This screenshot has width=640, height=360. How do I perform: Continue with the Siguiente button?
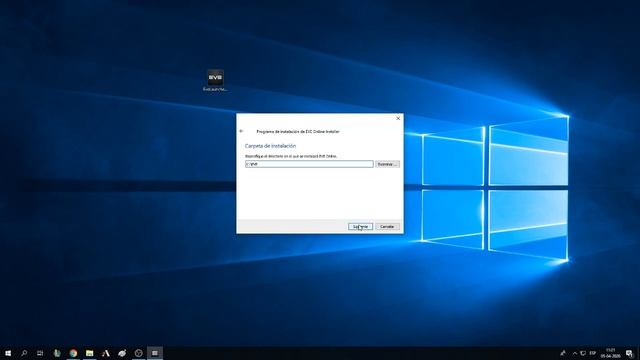(x=360, y=227)
